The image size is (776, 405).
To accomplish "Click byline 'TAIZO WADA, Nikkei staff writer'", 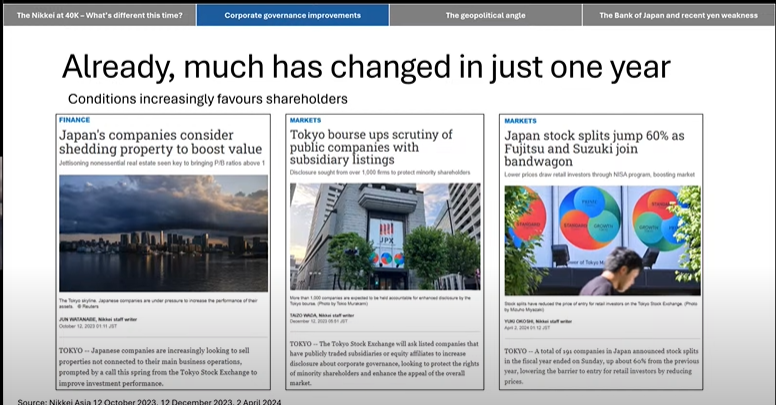I will 322,315.
